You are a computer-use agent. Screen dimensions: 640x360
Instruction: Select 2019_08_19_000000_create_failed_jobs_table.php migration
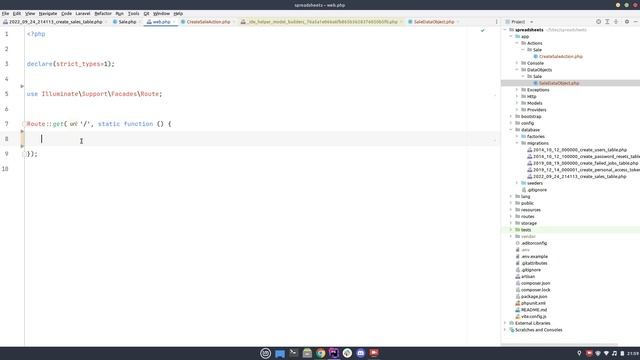point(585,163)
